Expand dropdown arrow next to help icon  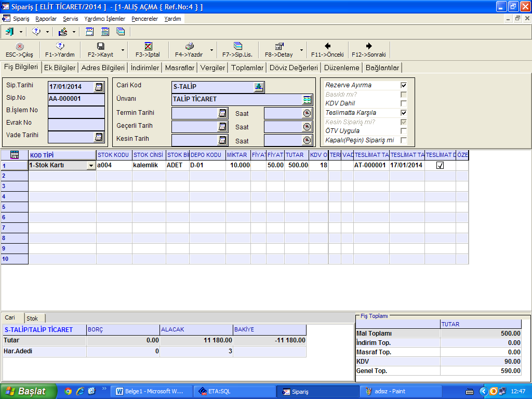[x=47, y=32]
